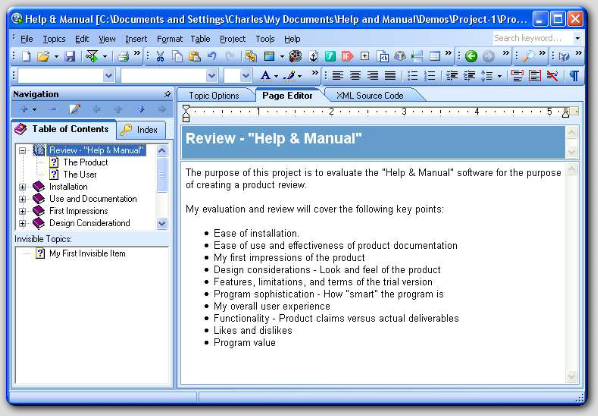Open the Project menu

pyautogui.click(x=233, y=39)
